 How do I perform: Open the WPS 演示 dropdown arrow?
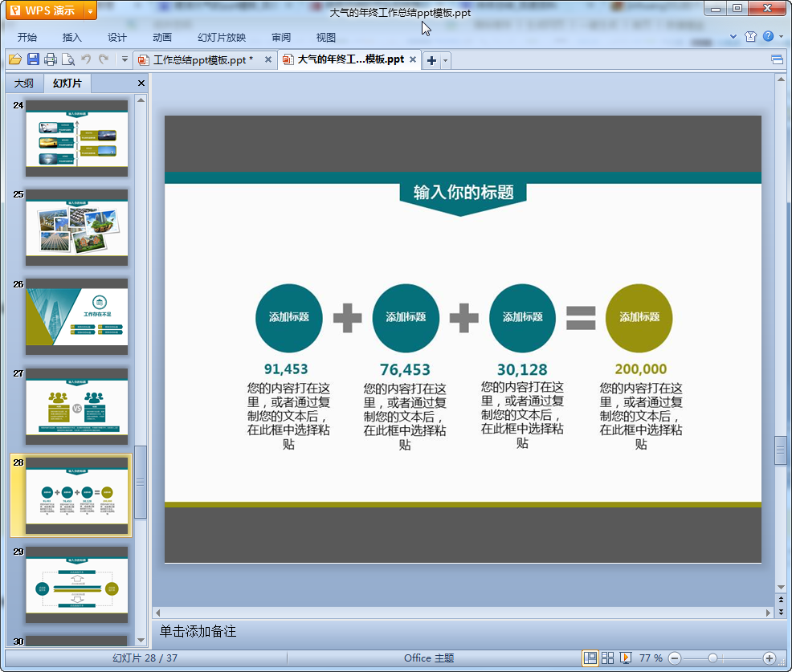pos(90,10)
